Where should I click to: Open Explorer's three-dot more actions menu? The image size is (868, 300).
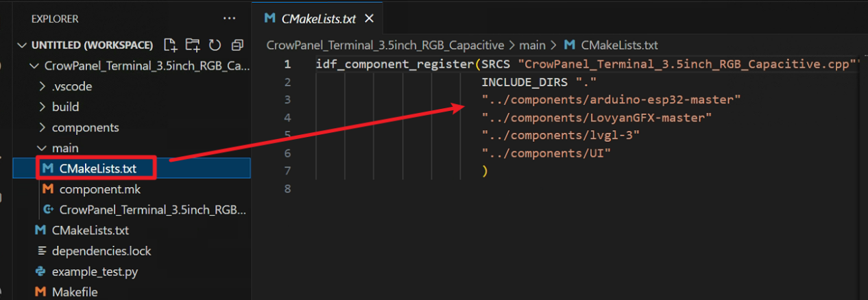229,18
